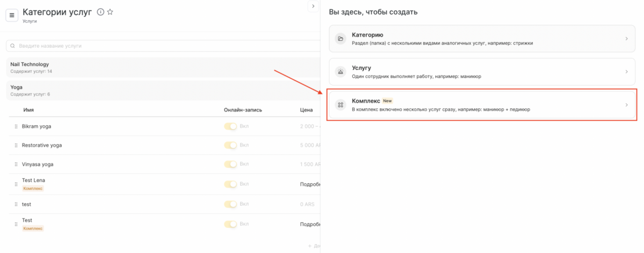Grab the drag handle for Bikram yoga
The height and width of the screenshot is (253, 644).
[x=16, y=126]
